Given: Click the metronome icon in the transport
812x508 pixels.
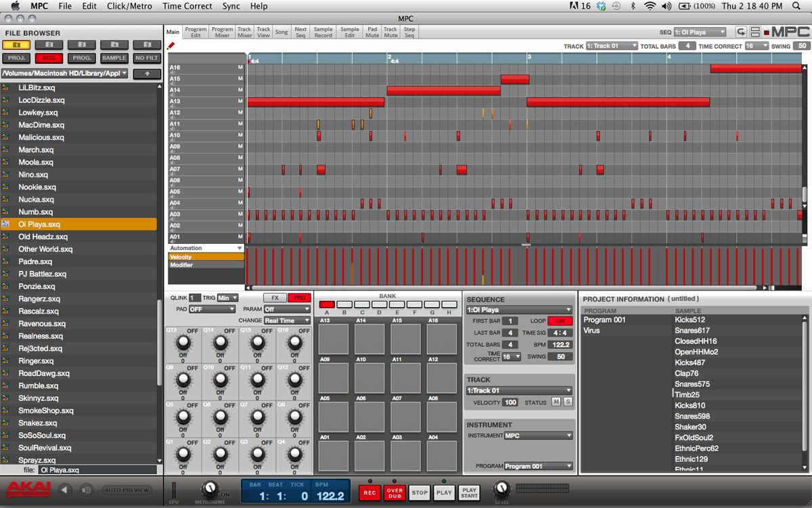Looking at the screenshot, I should click(x=210, y=490).
